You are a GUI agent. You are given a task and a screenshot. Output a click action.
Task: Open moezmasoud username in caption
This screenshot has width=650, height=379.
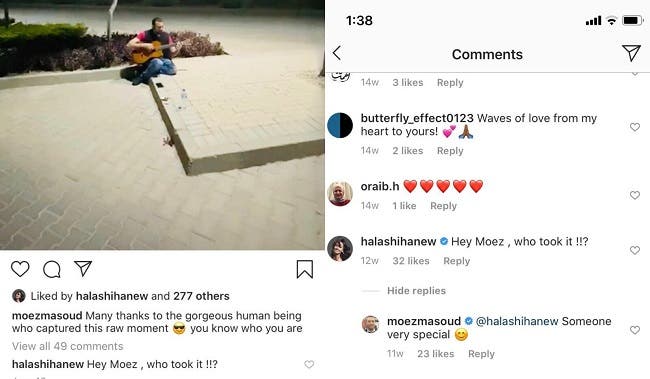[x=47, y=316]
